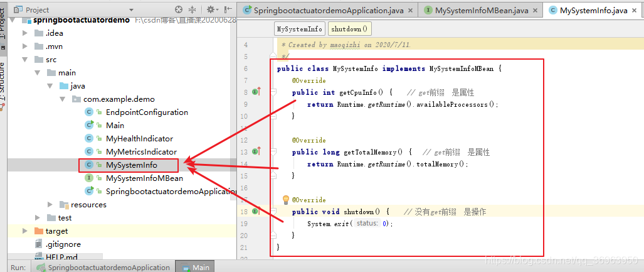The height and width of the screenshot is (272, 644).
Task: Click MySystemInfoMBean in class declaration
Action: click(x=462, y=68)
